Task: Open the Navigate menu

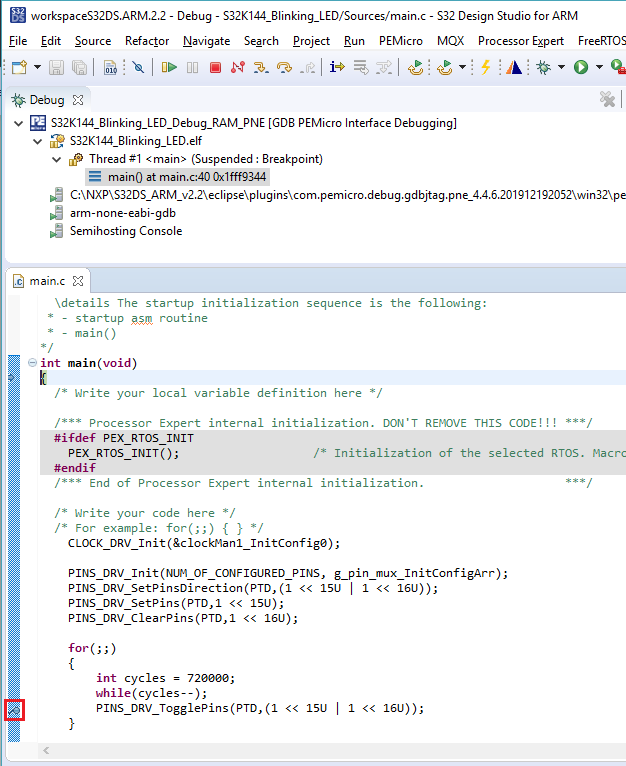Action: [207, 41]
